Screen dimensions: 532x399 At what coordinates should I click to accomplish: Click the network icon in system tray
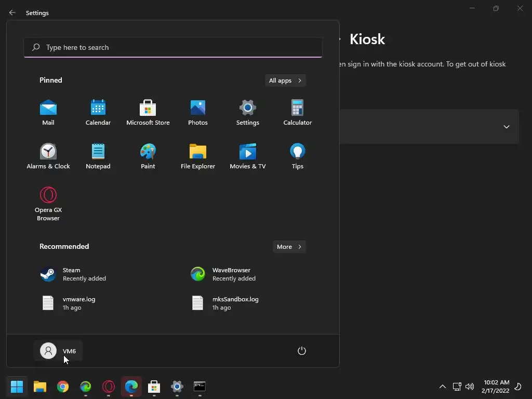(457, 387)
